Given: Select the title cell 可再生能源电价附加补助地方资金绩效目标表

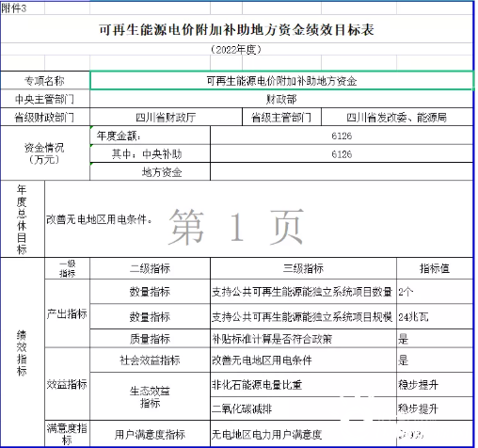Looking at the screenshot, I should (x=237, y=29).
